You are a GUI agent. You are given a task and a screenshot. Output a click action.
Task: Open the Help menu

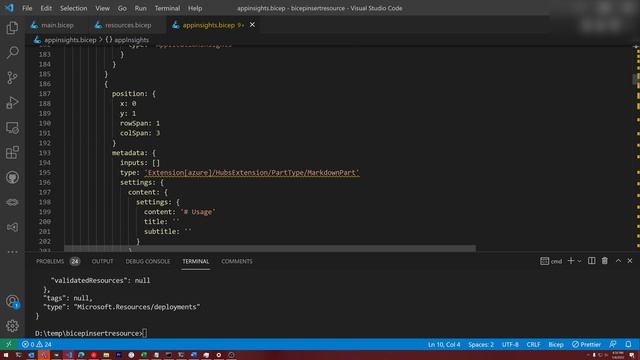195,8
